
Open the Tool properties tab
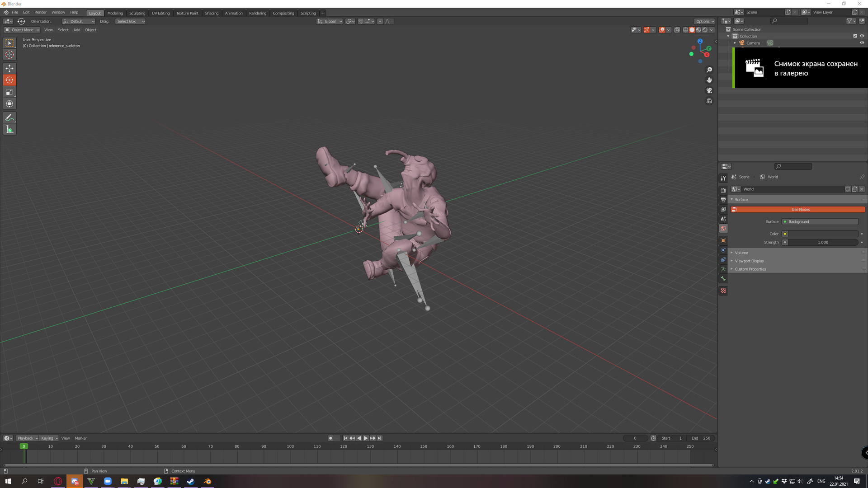coord(723,178)
